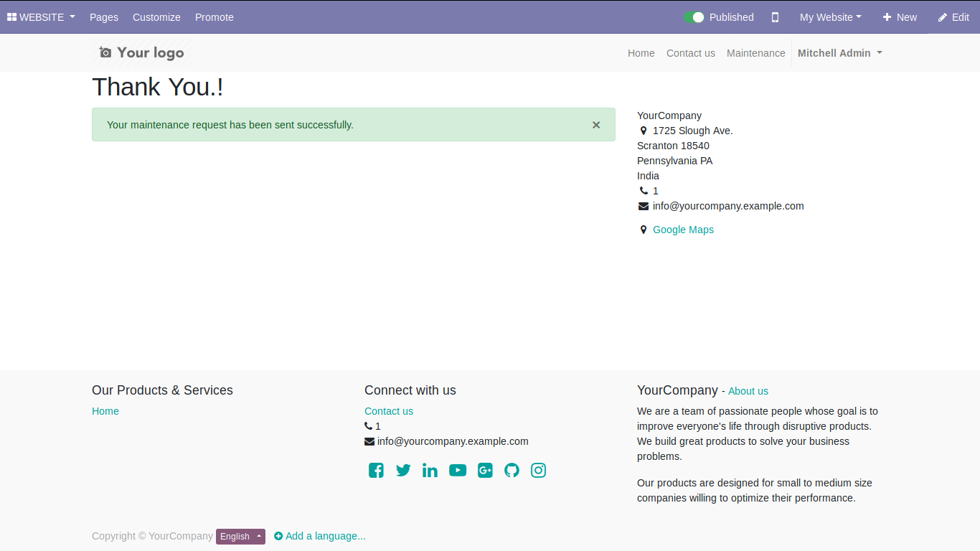Expand the My Website dropdown
Image resolution: width=980 pixels, height=551 pixels.
point(831,17)
